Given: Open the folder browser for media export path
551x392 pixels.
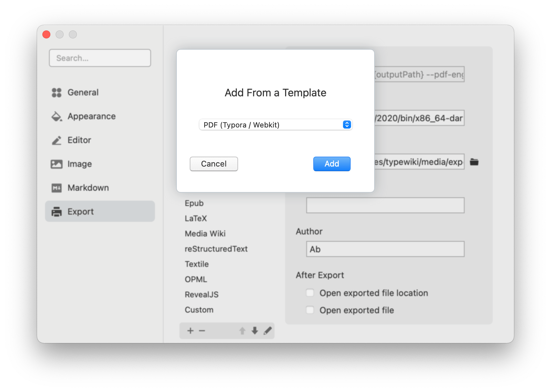Looking at the screenshot, I should tap(474, 162).
